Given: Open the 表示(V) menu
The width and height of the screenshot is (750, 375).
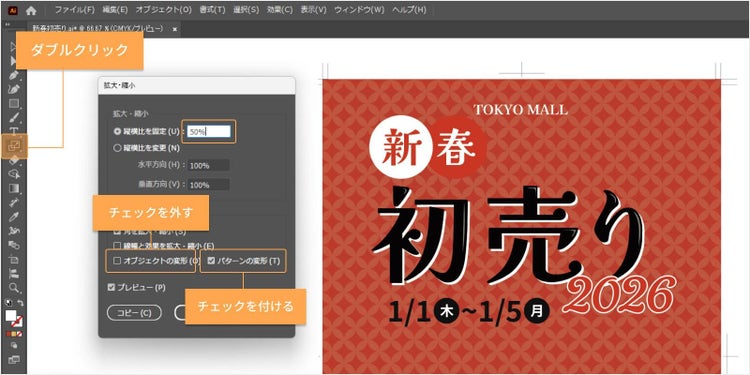Looking at the screenshot, I should coord(313,10).
